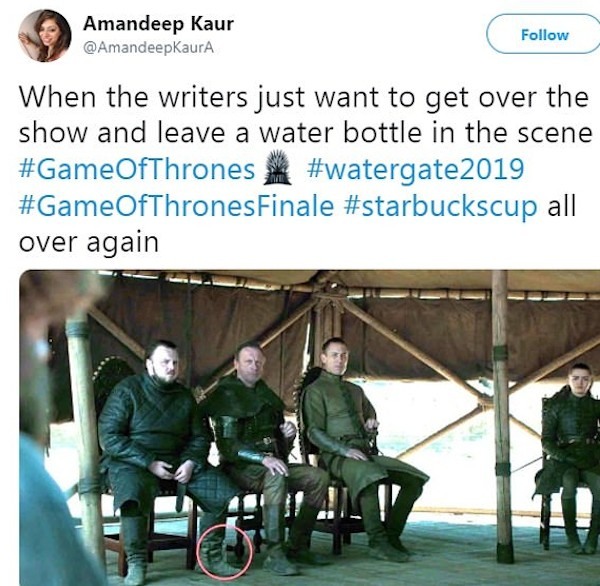Open the #GameOfThronesFinale hashtag
600x586 pixels.
[176, 206]
